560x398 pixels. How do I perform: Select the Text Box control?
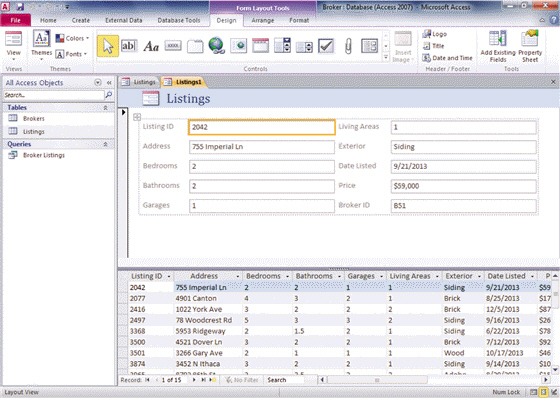(x=129, y=46)
